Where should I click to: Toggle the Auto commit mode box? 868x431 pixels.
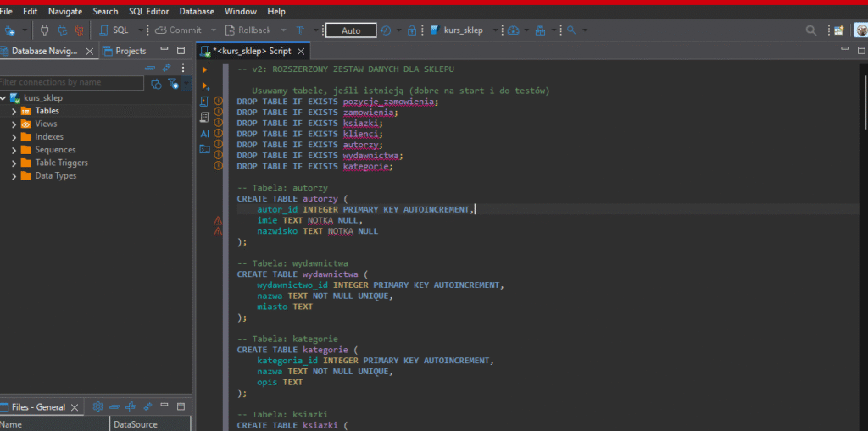click(x=351, y=30)
